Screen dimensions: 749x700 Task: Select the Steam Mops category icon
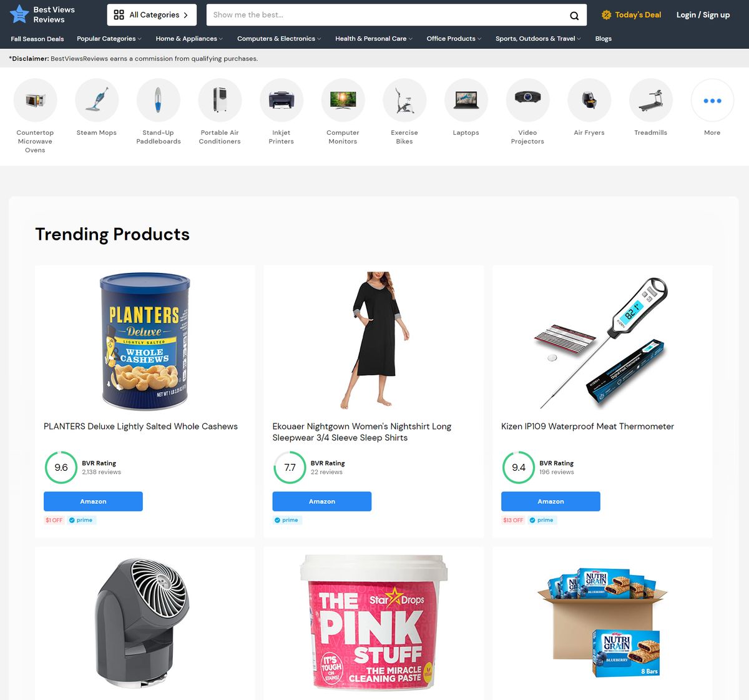[97, 100]
